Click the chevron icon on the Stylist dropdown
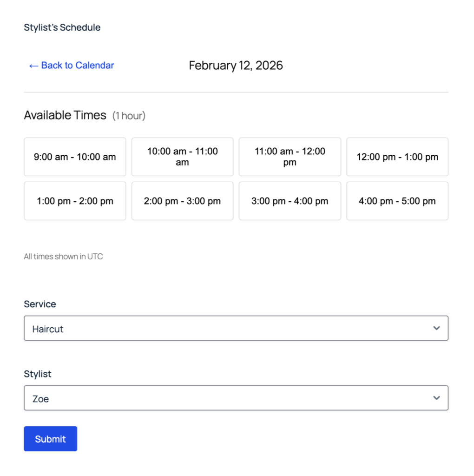 tap(436, 398)
